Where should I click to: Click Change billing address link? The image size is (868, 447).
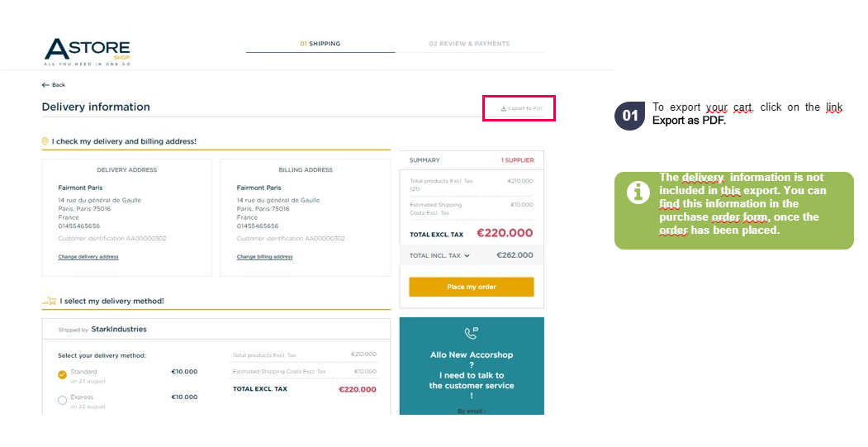264,257
